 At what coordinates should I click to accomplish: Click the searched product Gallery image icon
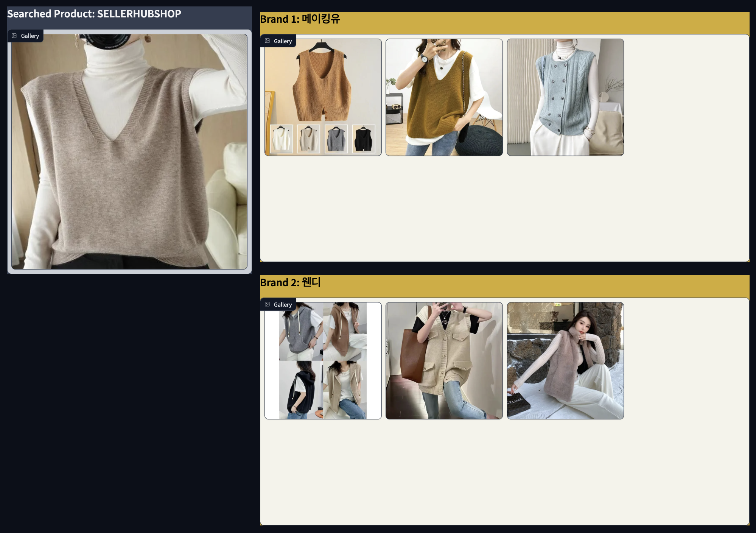(x=14, y=36)
